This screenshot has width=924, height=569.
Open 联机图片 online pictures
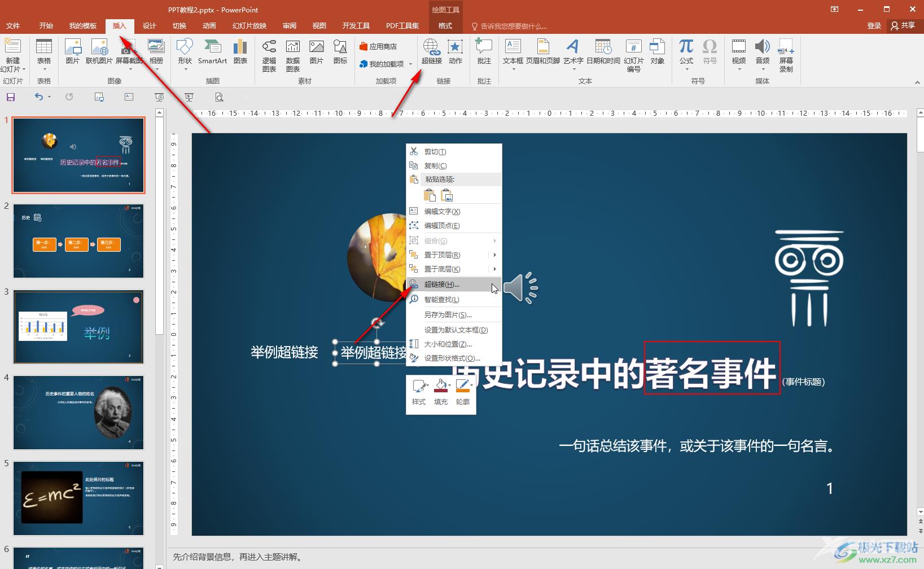(99, 52)
